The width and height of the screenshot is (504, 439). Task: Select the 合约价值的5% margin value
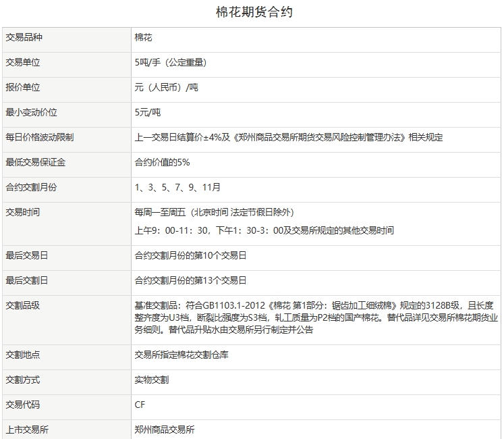point(162,162)
